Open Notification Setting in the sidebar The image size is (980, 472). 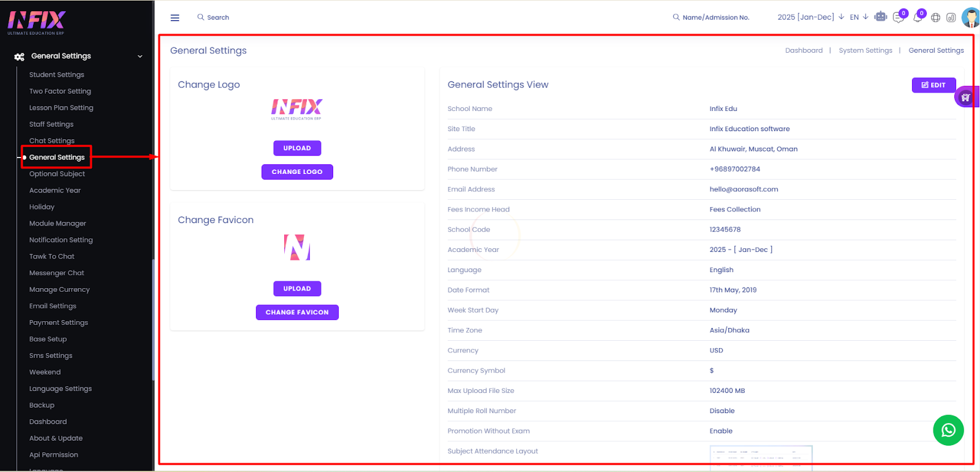tap(61, 240)
